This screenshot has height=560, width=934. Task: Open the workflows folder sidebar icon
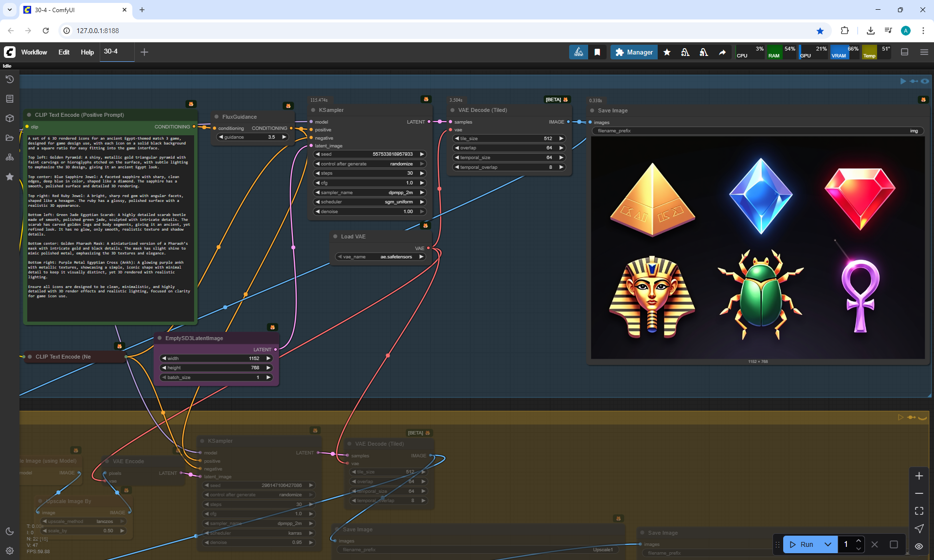9,138
